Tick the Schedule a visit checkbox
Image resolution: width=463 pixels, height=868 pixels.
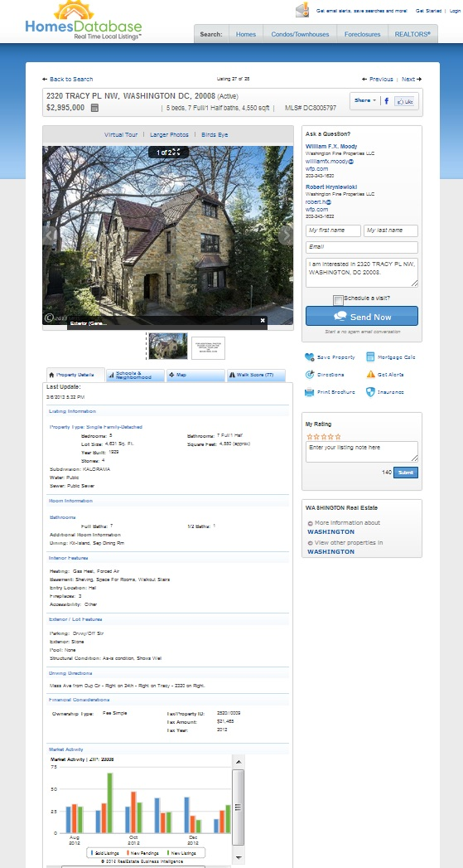(338, 300)
